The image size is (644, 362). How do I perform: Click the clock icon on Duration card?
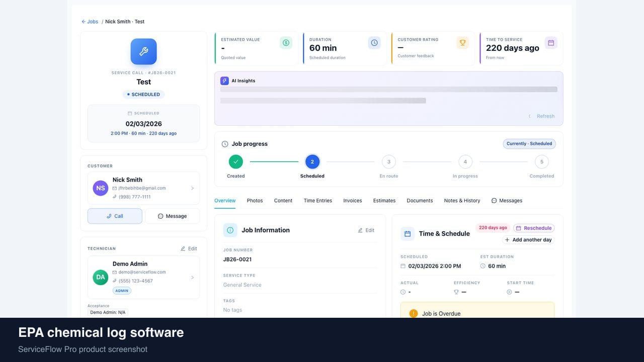point(374,43)
